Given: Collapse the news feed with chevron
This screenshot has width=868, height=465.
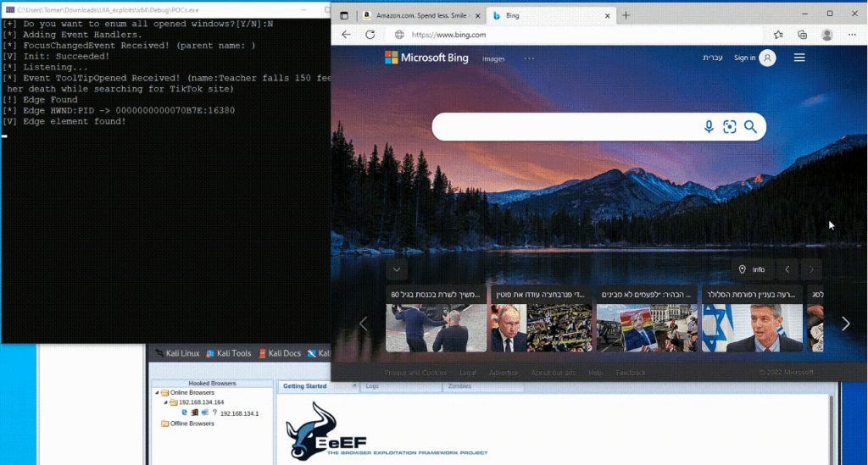Looking at the screenshot, I should click(397, 270).
